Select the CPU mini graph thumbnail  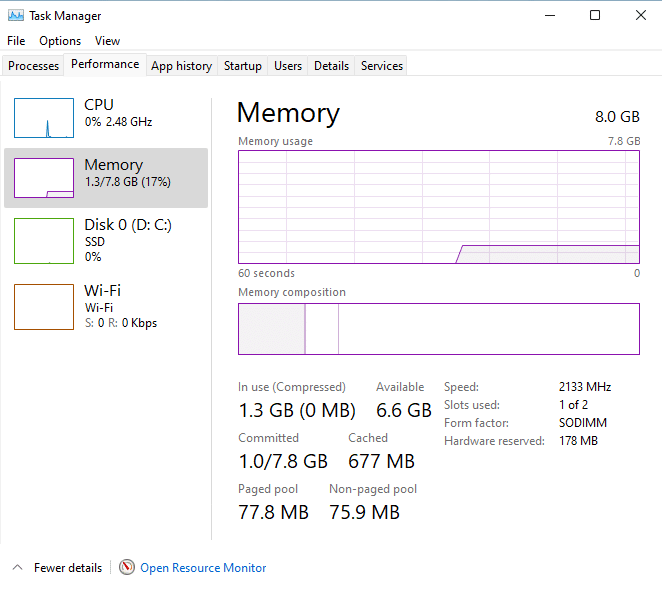44,118
